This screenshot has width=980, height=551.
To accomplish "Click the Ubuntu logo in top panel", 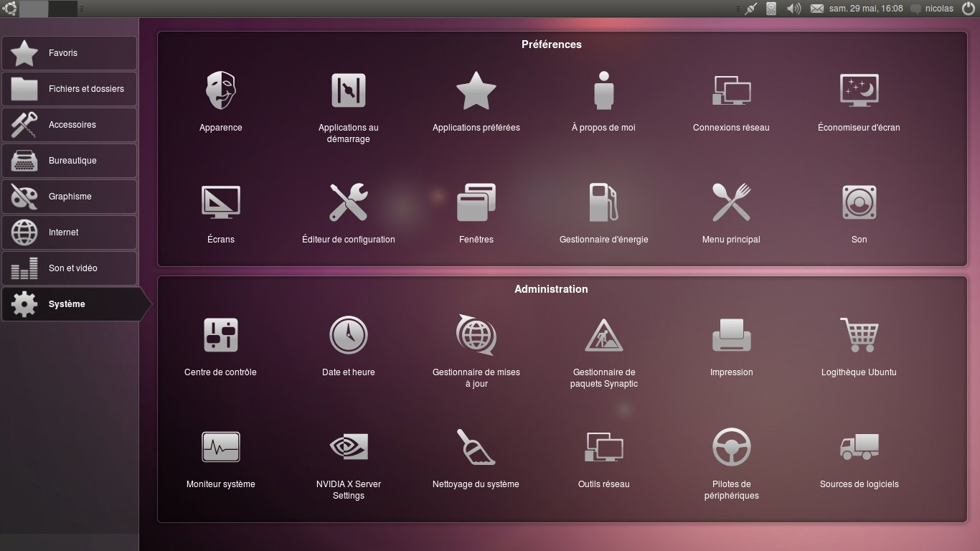I will coord(10,9).
